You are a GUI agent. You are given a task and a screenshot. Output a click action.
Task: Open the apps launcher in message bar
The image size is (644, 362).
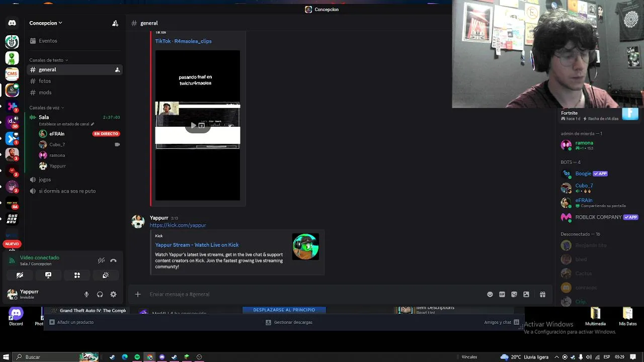click(x=526, y=295)
